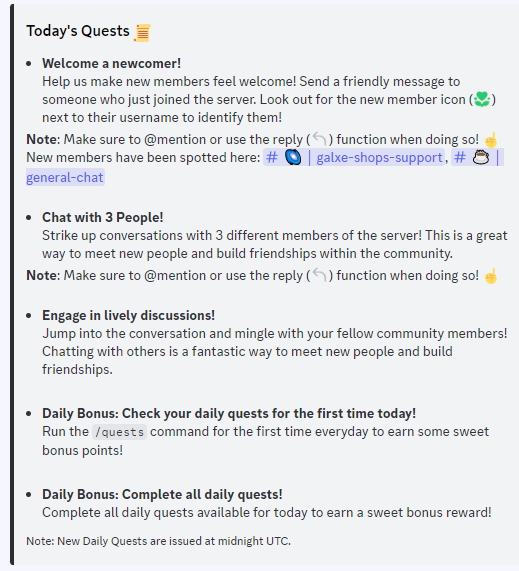Click the pointing finger emoji after first note
The height and width of the screenshot is (571, 519).
point(491,139)
